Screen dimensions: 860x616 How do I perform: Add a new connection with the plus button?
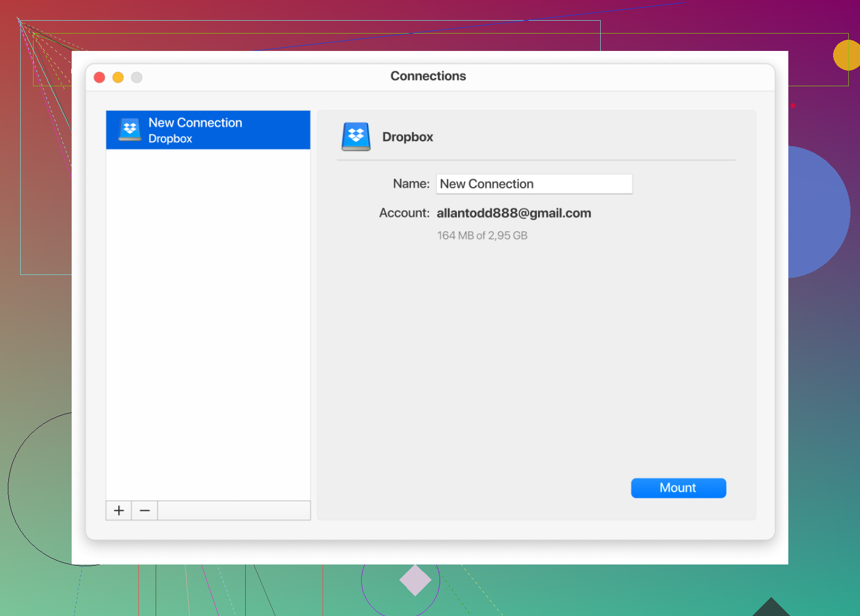pos(119,510)
